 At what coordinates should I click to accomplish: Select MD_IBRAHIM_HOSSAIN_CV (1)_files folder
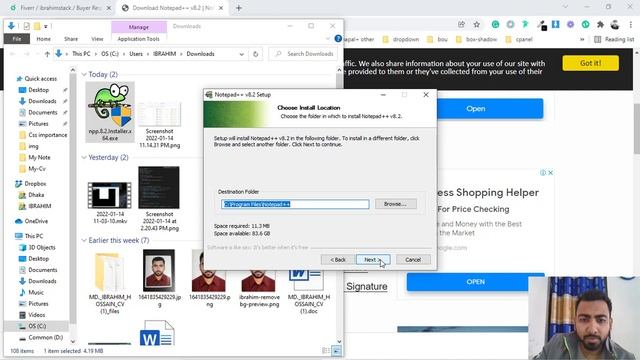pos(110,282)
